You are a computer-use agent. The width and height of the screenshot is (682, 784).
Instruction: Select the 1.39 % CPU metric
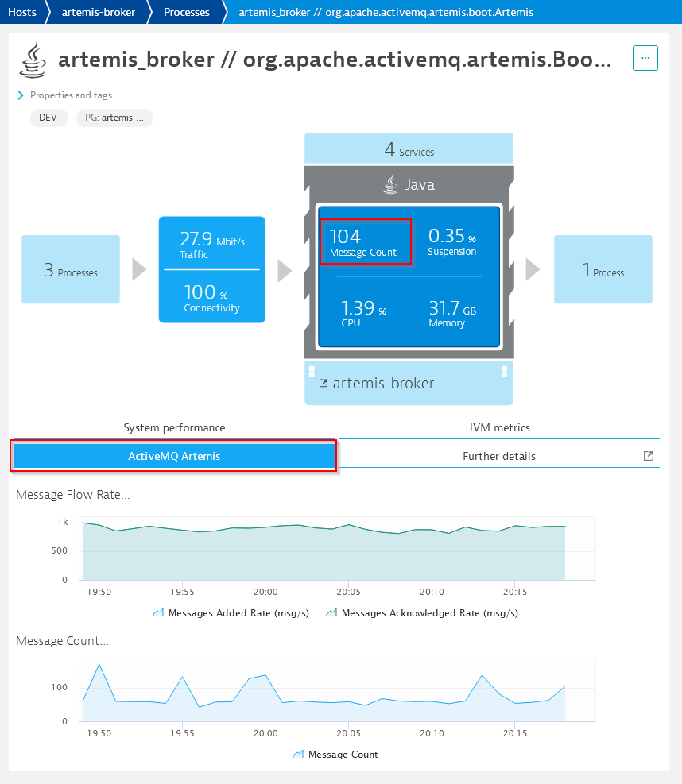coord(362,313)
